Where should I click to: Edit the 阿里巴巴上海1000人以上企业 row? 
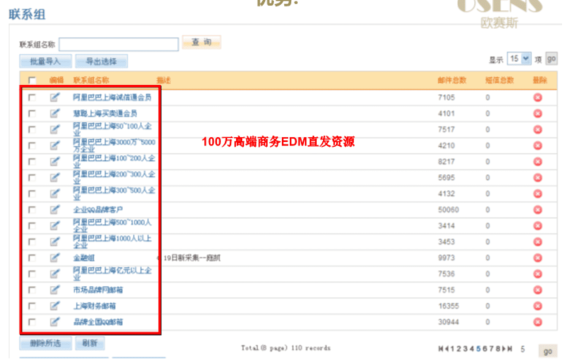[x=55, y=242]
